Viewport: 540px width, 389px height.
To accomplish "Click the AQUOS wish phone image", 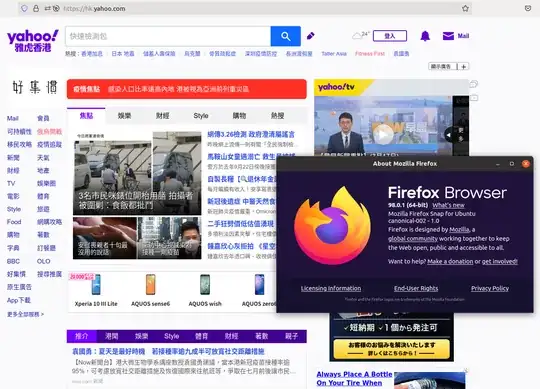I will click(x=205, y=284).
